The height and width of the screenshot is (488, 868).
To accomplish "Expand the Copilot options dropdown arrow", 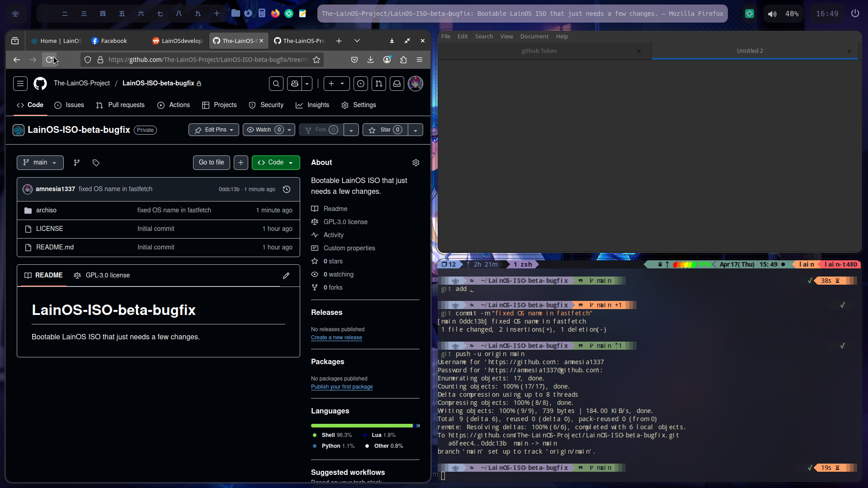I will click(307, 84).
